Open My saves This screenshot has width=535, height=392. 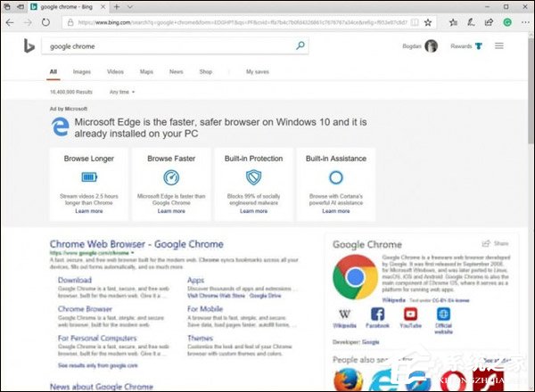(x=258, y=71)
